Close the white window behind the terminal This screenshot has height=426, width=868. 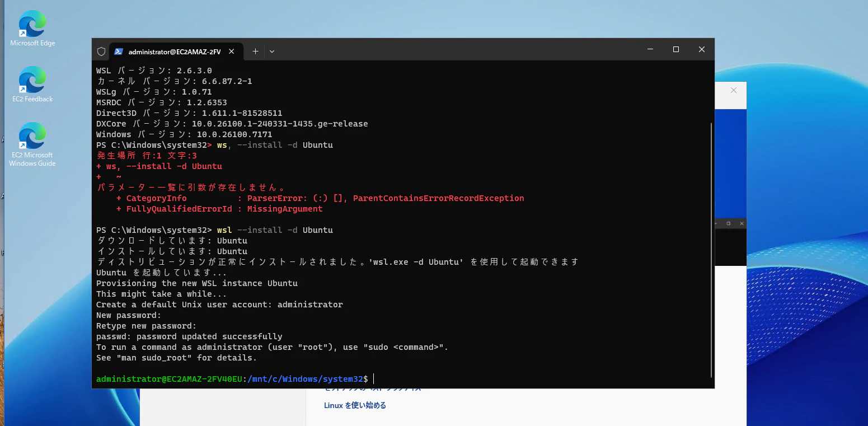[734, 90]
